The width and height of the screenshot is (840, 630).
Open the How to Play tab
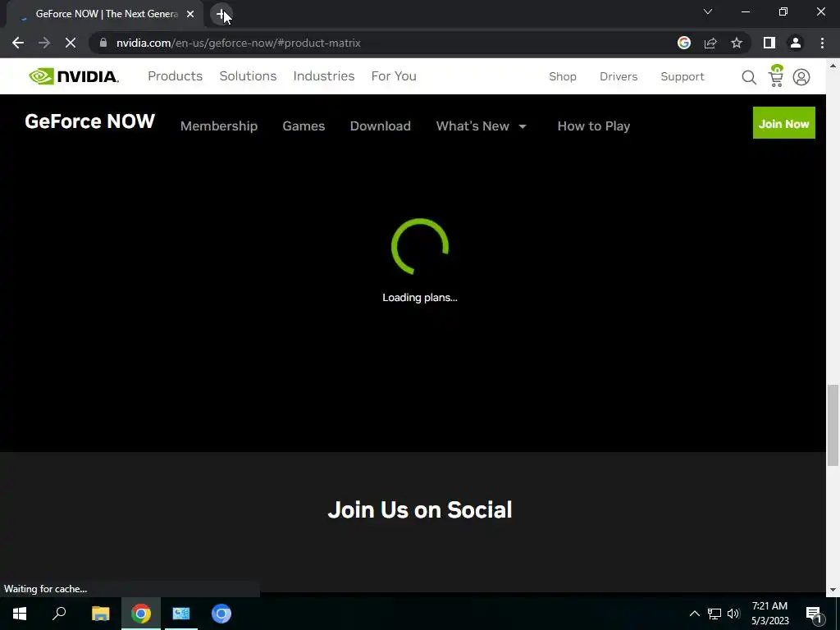click(594, 126)
